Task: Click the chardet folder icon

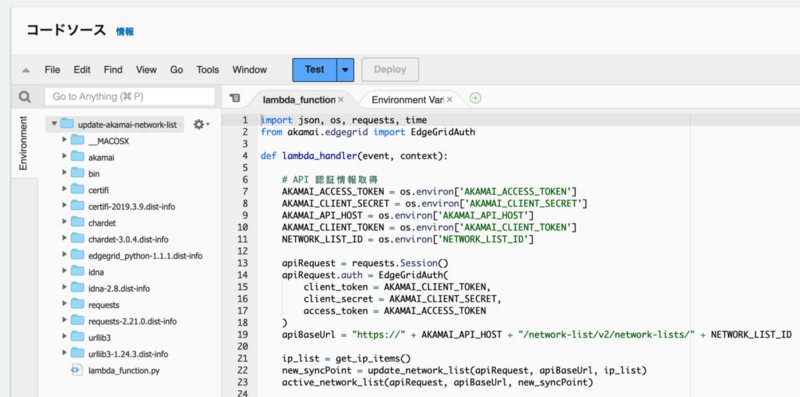Action: 78,222
